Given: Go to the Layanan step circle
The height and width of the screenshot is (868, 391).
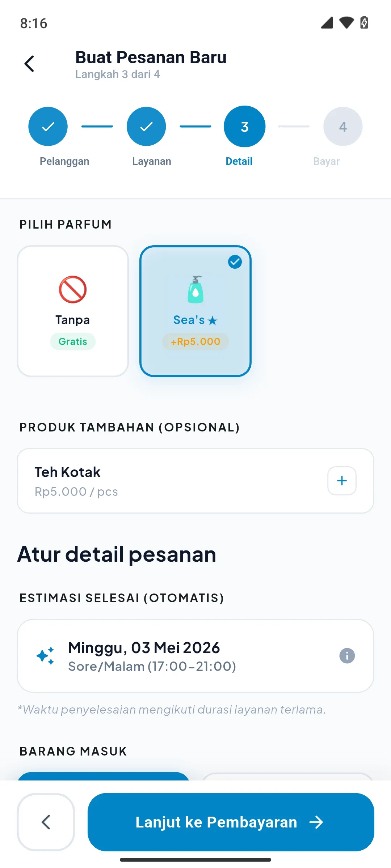Looking at the screenshot, I should pos(146,126).
